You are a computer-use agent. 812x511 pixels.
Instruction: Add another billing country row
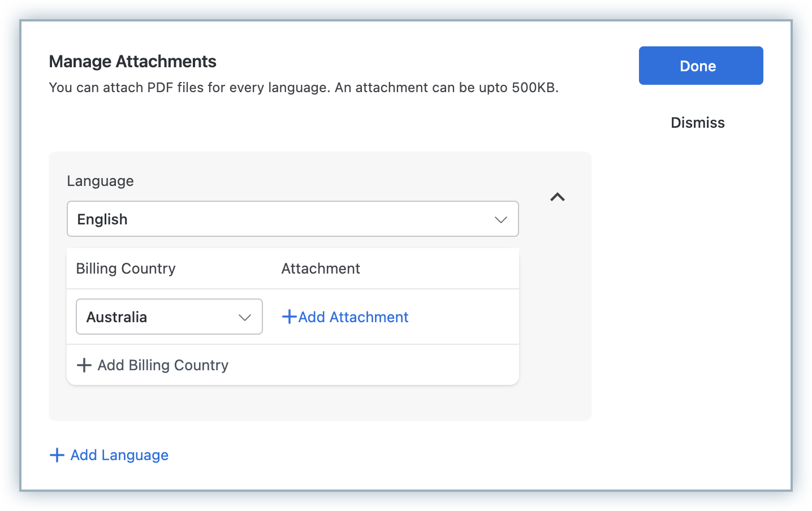tap(162, 365)
